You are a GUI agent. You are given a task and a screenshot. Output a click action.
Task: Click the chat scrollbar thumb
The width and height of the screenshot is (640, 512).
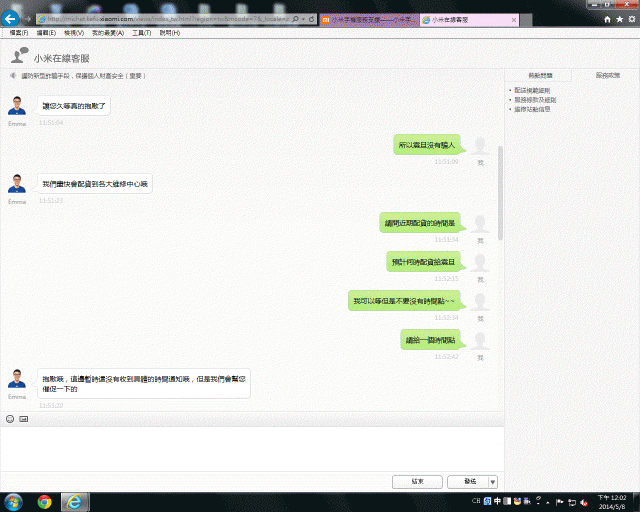tap(500, 193)
